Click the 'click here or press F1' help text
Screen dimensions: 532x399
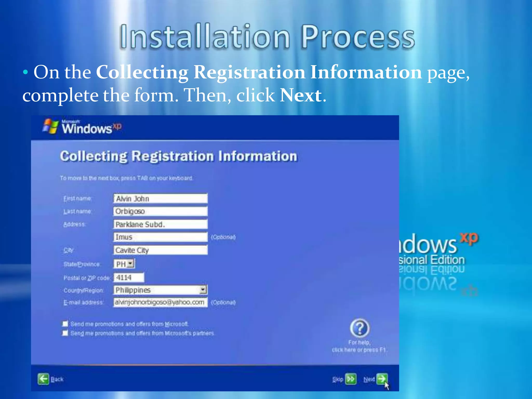pyautogui.click(x=359, y=350)
